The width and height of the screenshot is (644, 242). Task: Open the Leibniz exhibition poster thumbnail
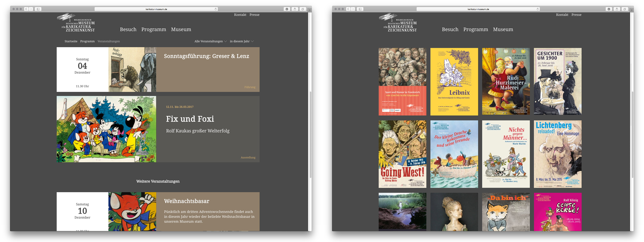click(x=454, y=82)
